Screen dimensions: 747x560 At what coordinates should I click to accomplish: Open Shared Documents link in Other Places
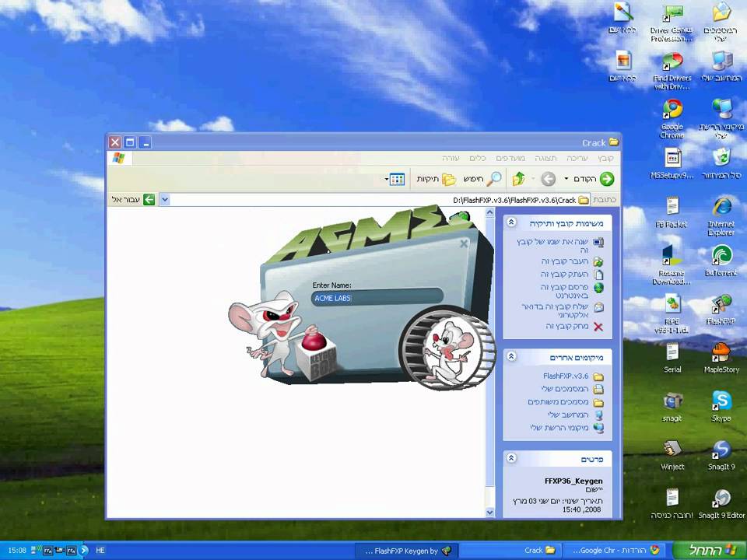566,402
